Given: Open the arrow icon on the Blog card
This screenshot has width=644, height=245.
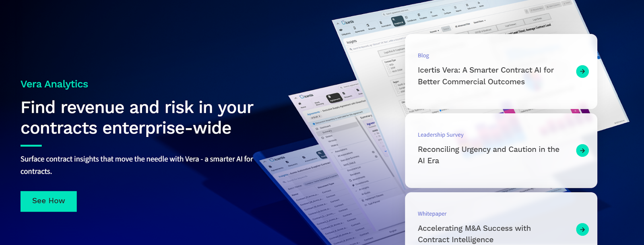Looking at the screenshot, I should [x=582, y=71].
